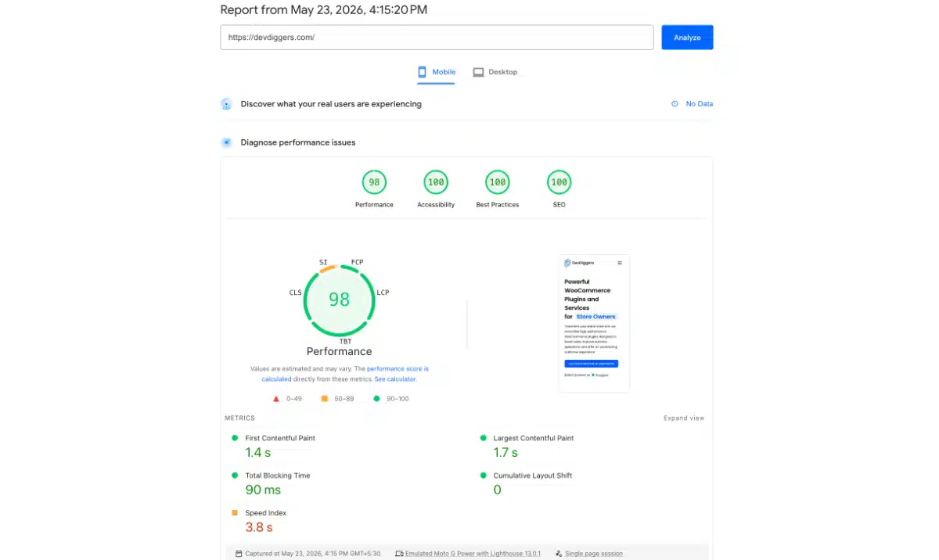Open the See calculator link
939x560 pixels.
(x=395, y=379)
